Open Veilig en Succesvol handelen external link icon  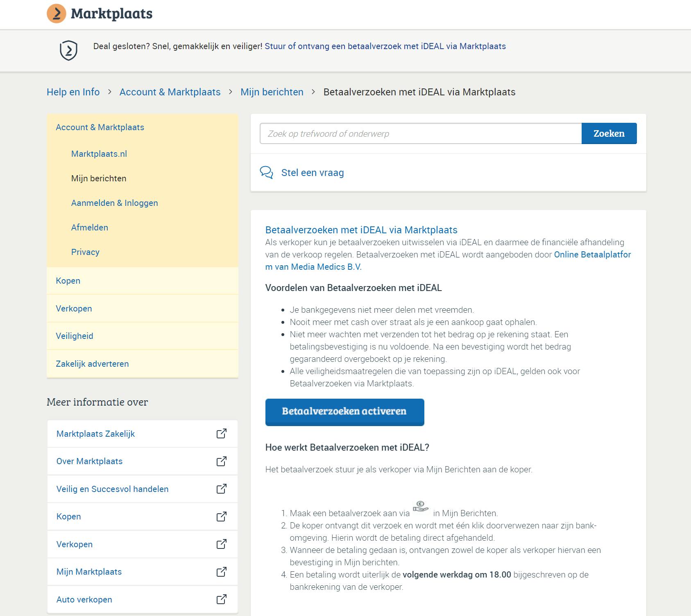(x=221, y=489)
